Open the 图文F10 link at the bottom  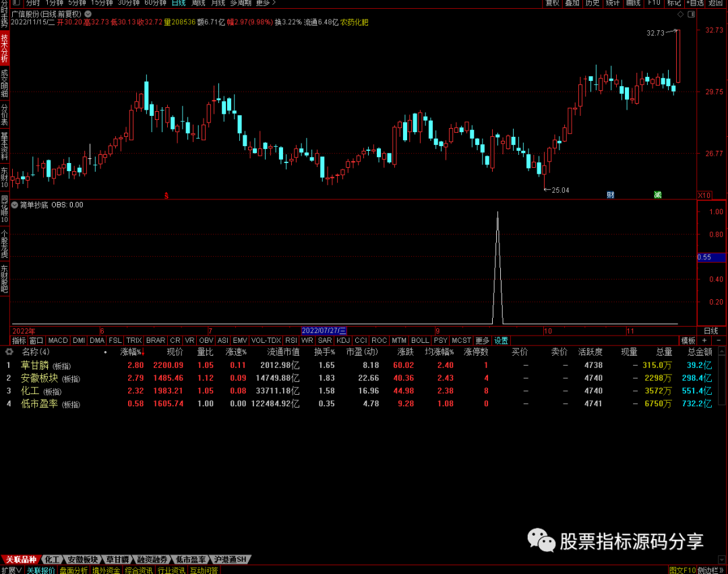click(x=682, y=570)
